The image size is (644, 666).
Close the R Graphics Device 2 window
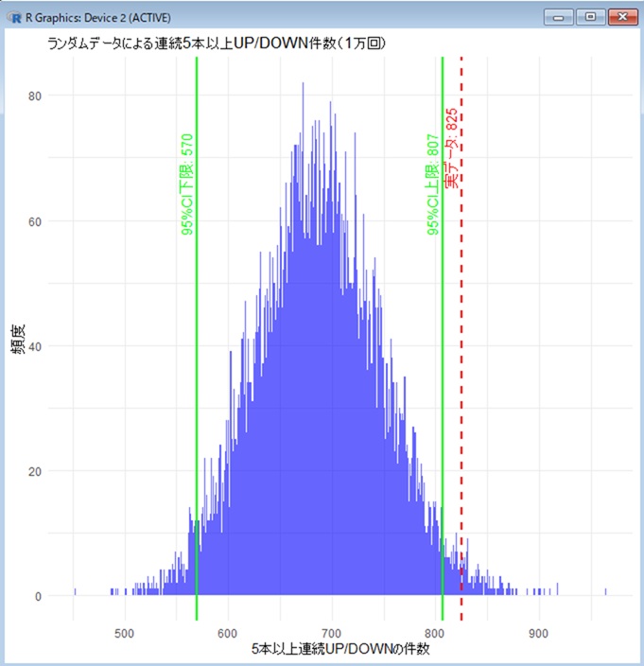(x=621, y=17)
